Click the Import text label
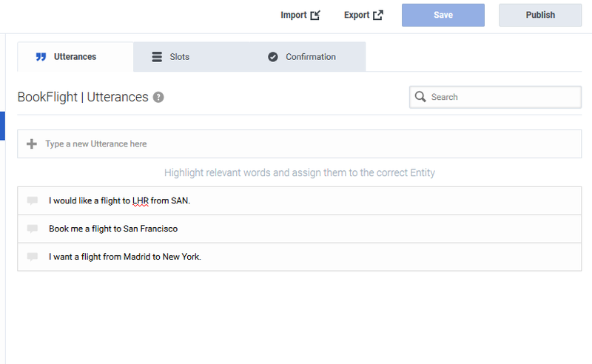 pyautogui.click(x=293, y=15)
